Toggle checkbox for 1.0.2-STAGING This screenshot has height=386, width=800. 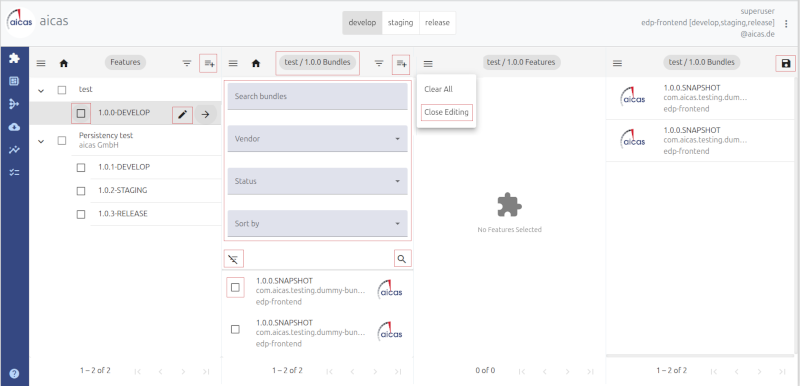pyautogui.click(x=81, y=191)
